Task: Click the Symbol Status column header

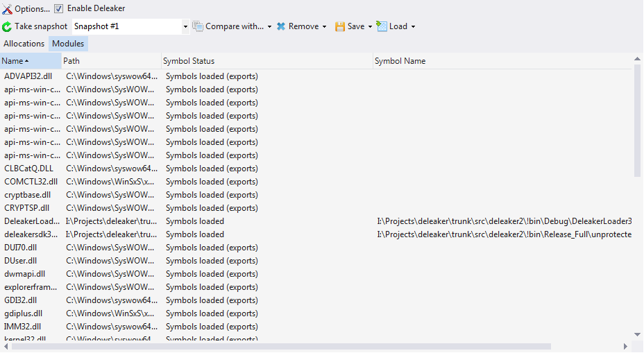Action: [266, 61]
